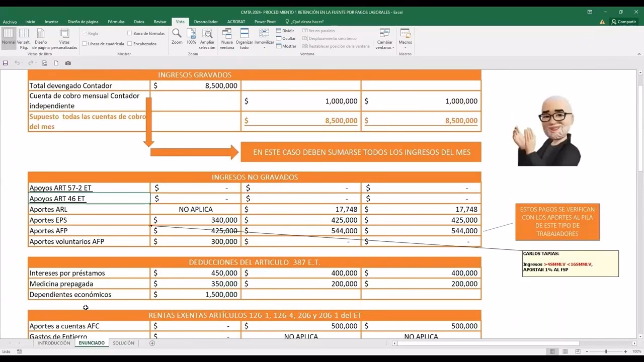Click the Dividir window button
This screenshot has width=644, height=362.
[x=285, y=31]
